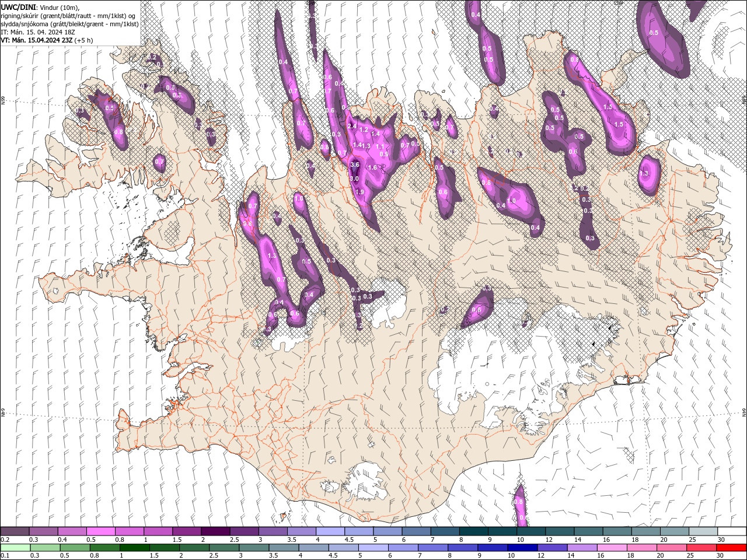Pick the upper-row snow swatch starting at 0.8

pyautogui.click(x=130, y=531)
